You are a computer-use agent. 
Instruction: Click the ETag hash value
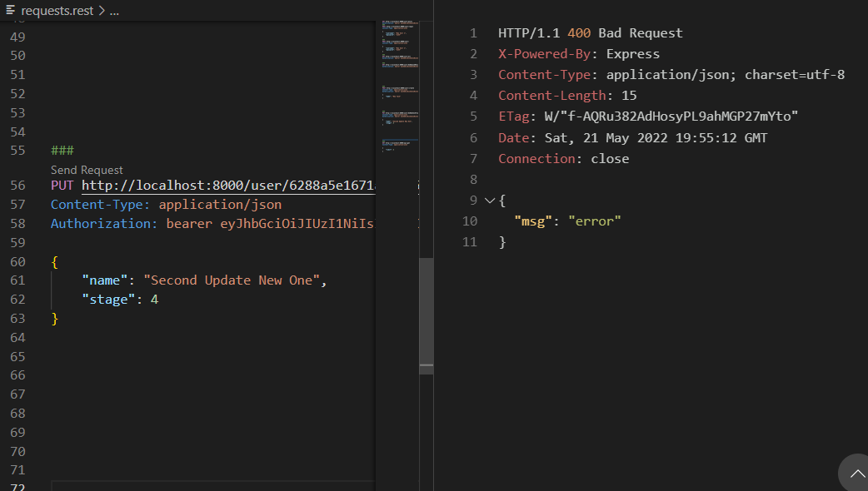[x=671, y=117]
